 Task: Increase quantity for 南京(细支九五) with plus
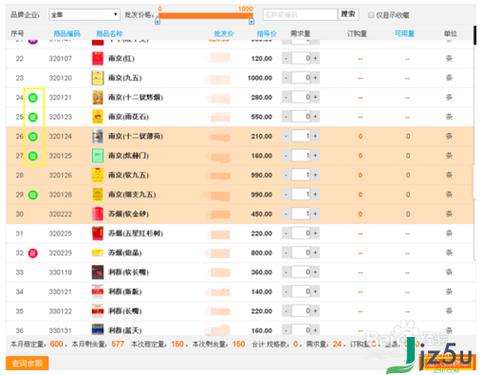pyautogui.click(x=315, y=194)
